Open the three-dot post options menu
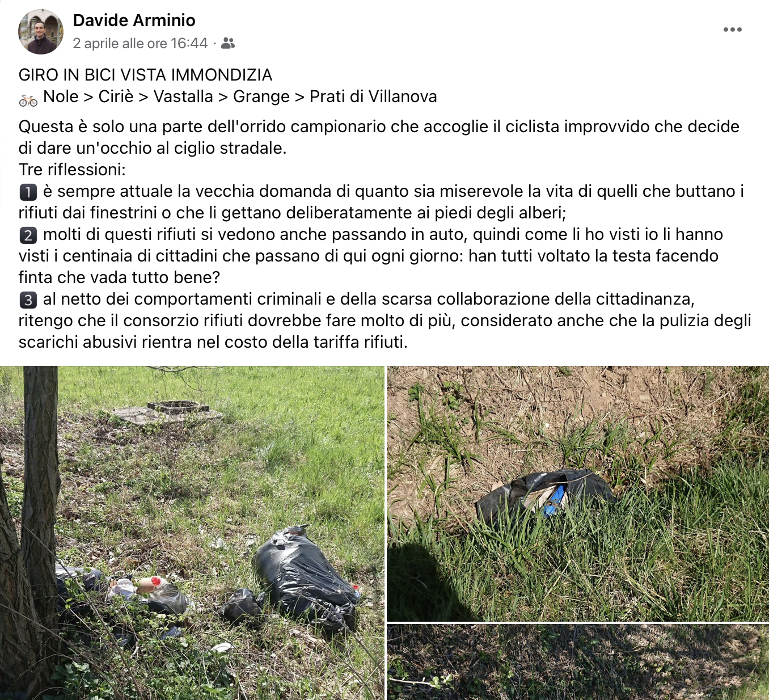The image size is (769, 700). [x=732, y=29]
